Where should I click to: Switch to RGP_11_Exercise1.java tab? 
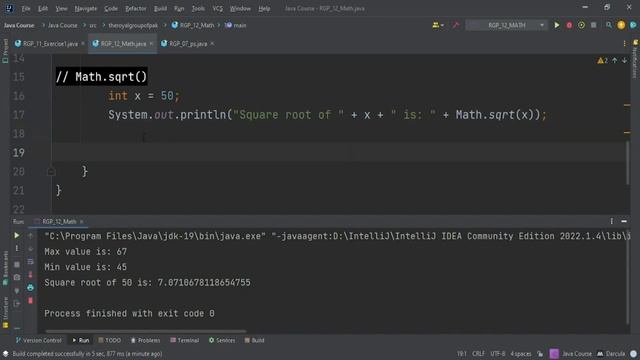(x=50, y=44)
